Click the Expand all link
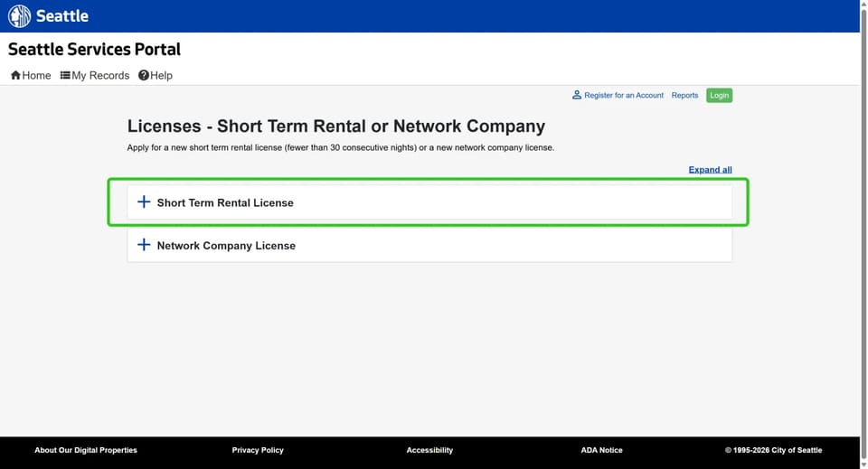This screenshot has width=868, height=469. [x=711, y=170]
